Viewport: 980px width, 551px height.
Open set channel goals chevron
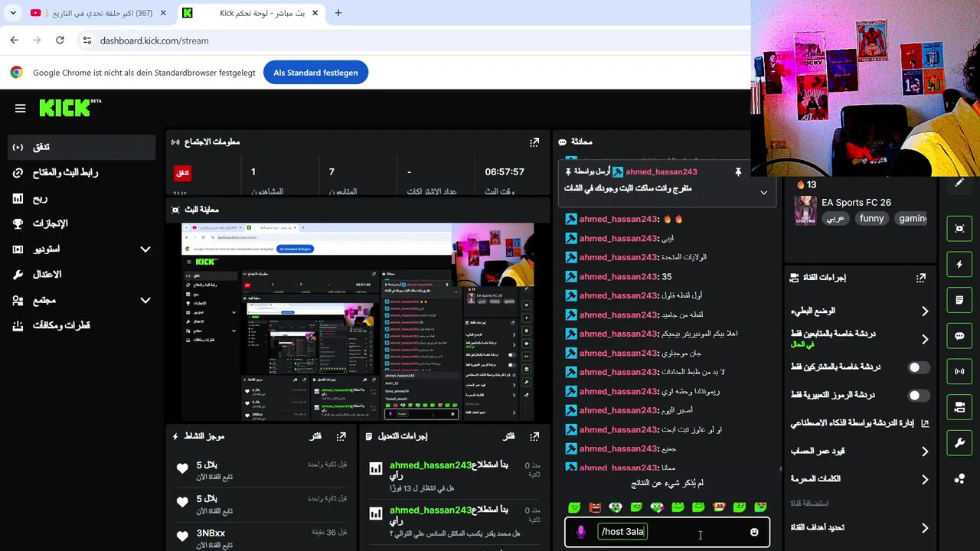pos(925,528)
